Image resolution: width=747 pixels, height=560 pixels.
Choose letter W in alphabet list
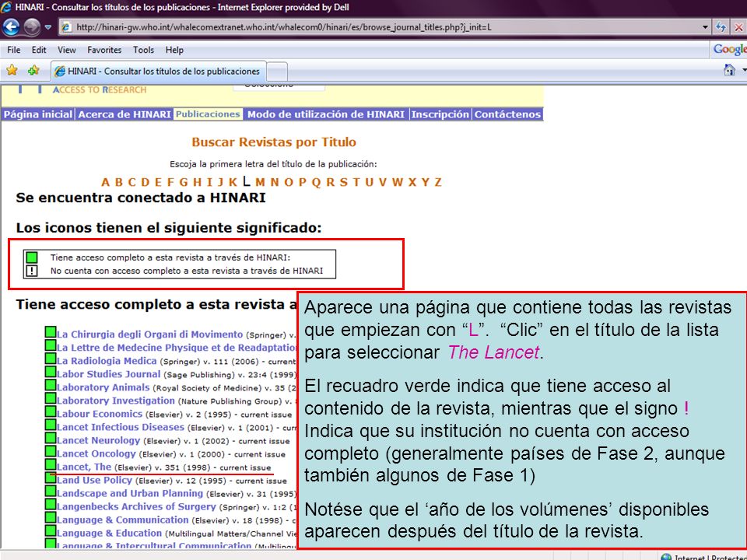tap(398, 182)
